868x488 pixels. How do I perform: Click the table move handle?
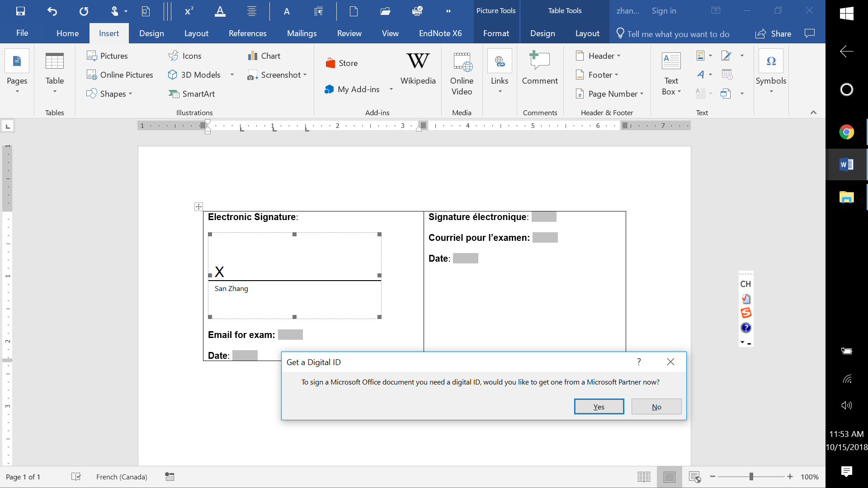pyautogui.click(x=198, y=207)
